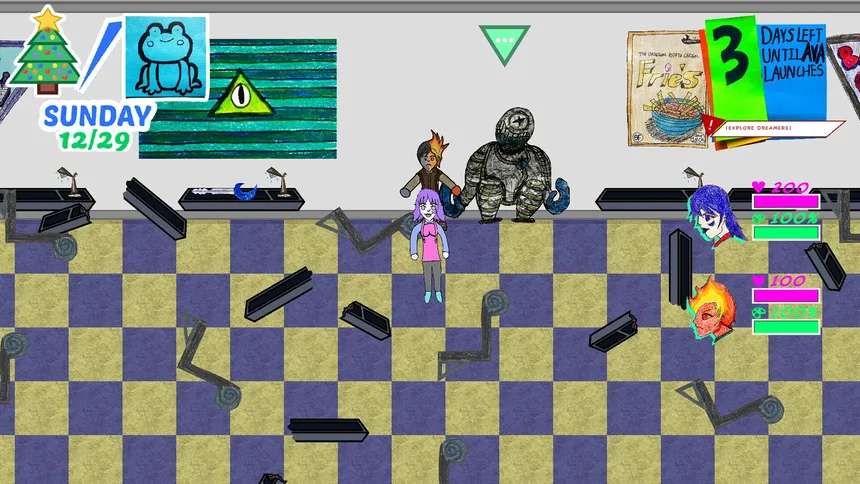Screen dimensions: 860x484
Task: Click the 12/29 date text
Action: (x=94, y=141)
